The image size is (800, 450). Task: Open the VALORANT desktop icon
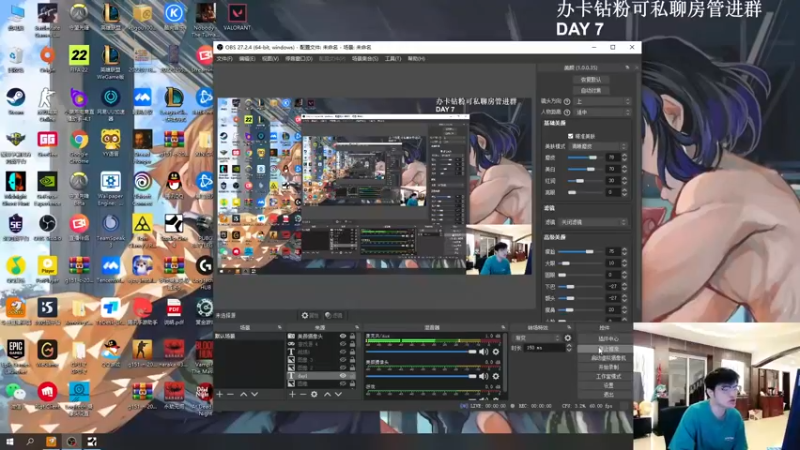(x=237, y=16)
